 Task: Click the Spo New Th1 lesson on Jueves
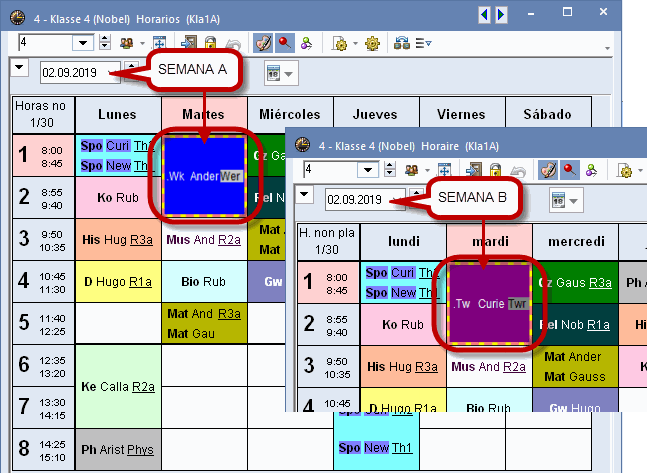pyautogui.click(x=375, y=447)
